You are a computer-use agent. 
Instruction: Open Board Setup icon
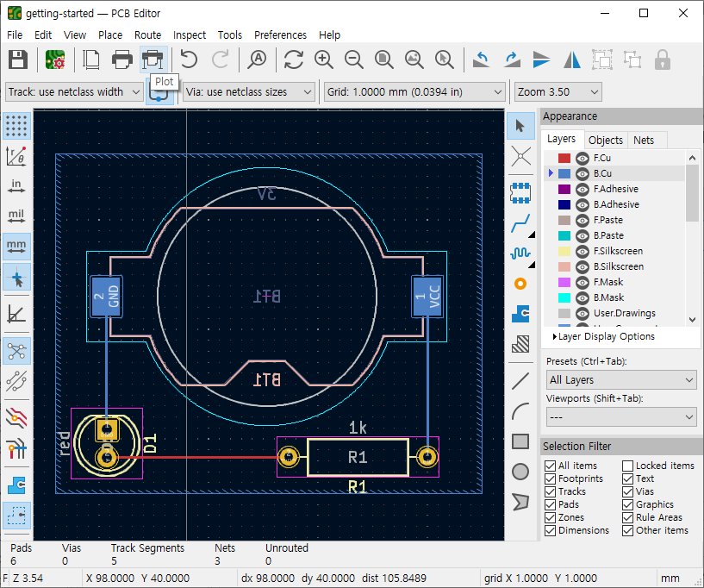coord(55,59)
